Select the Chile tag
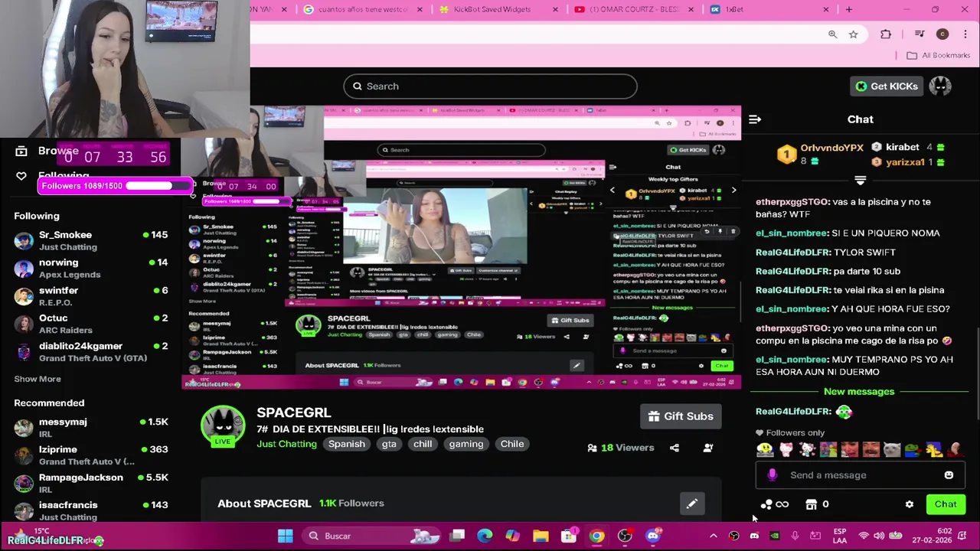 point(512,445)
